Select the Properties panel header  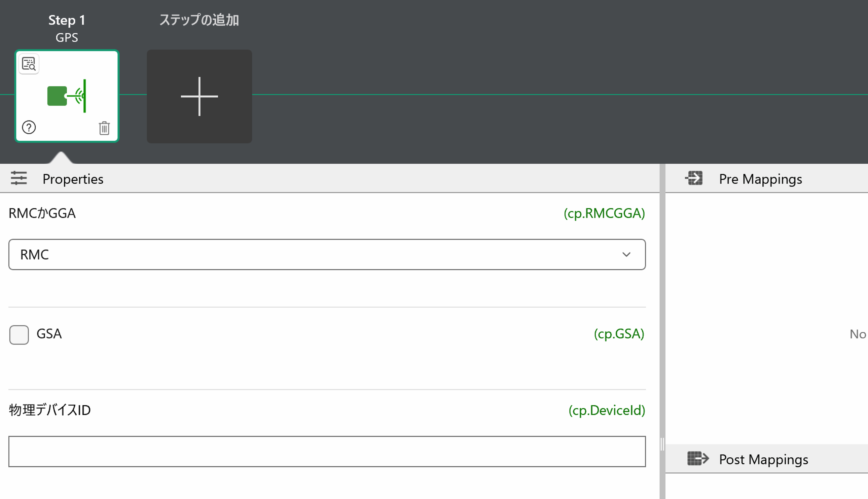pyautogui.click(x=73, y=179)
